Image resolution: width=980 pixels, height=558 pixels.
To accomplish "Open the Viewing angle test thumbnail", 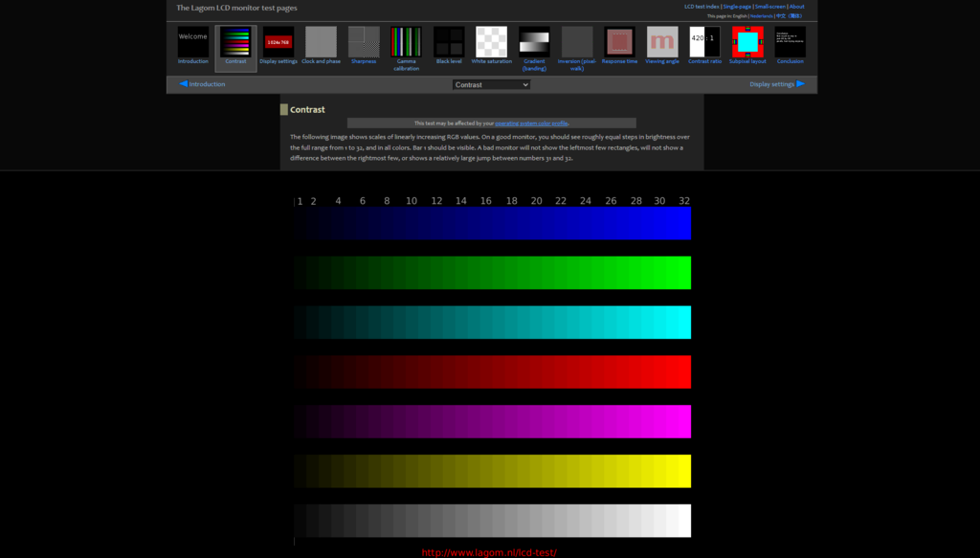I will click(662, 42).
